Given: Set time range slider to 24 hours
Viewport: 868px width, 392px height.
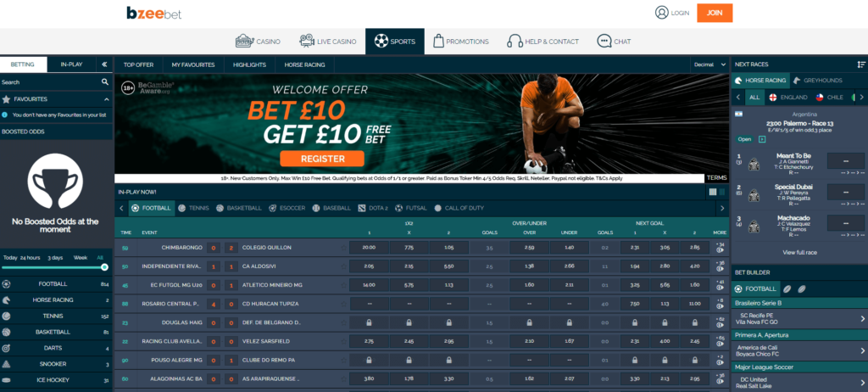Looking at the screenshot, I should (x=30, y=258).
